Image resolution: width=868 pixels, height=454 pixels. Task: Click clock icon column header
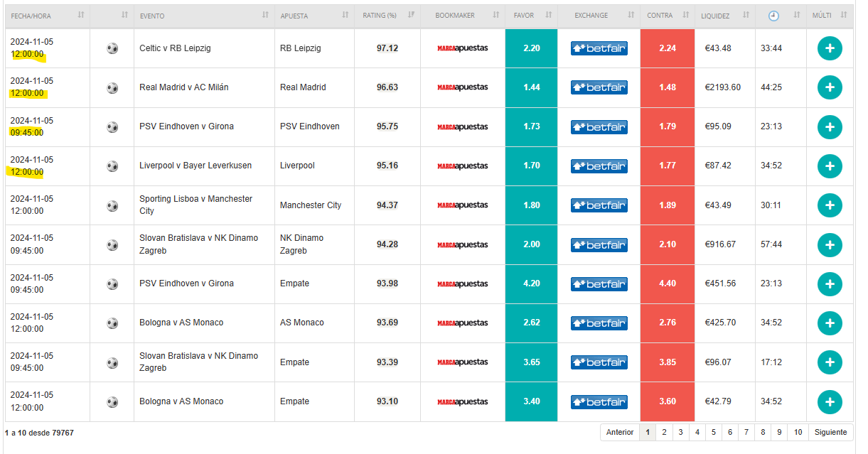[x=773, y=15]
